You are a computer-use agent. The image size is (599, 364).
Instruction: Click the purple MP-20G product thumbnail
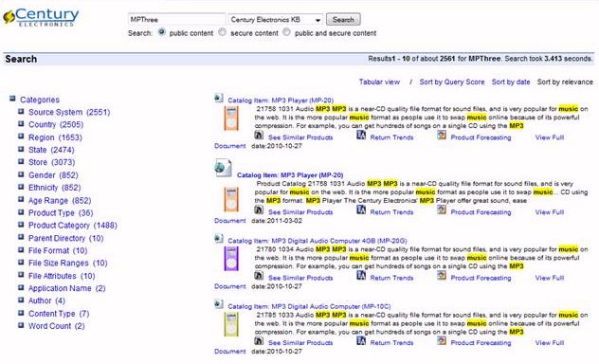click(x=231, y=259)
